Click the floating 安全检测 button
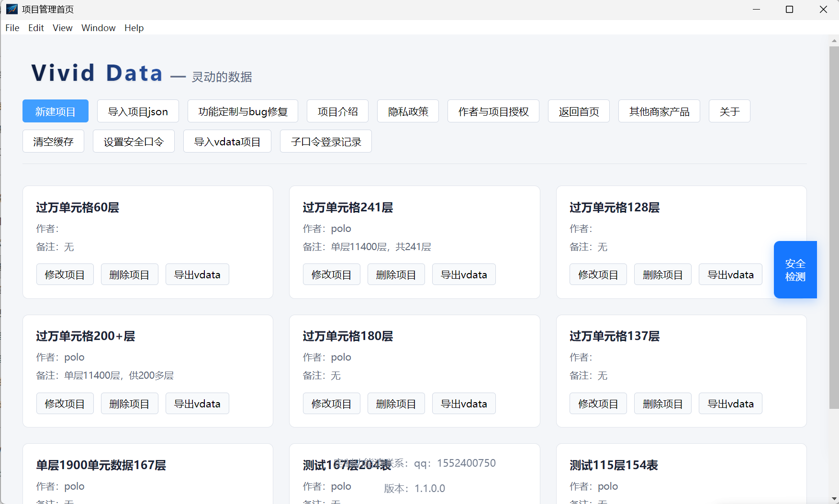Image resolution: width=839 pixels, height=504 pixels. pos(795,270)
